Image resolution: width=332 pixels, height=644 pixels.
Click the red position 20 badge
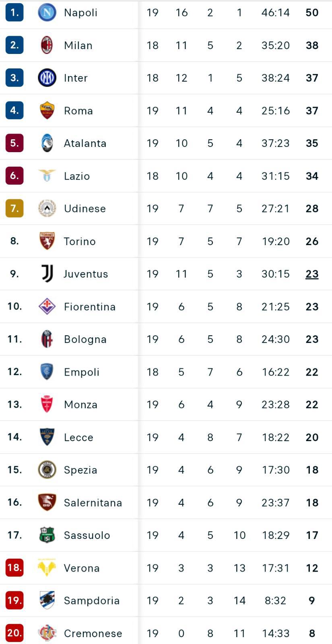pos(14,633)
